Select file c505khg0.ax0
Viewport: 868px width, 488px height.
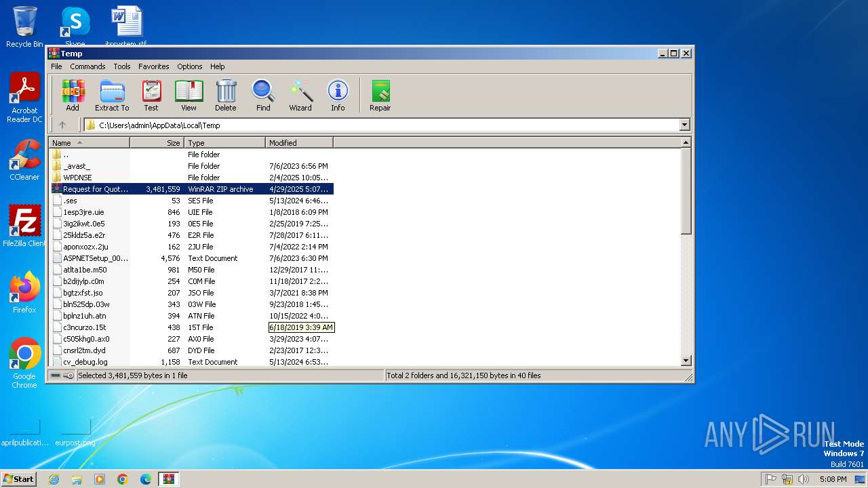(191, 339)
